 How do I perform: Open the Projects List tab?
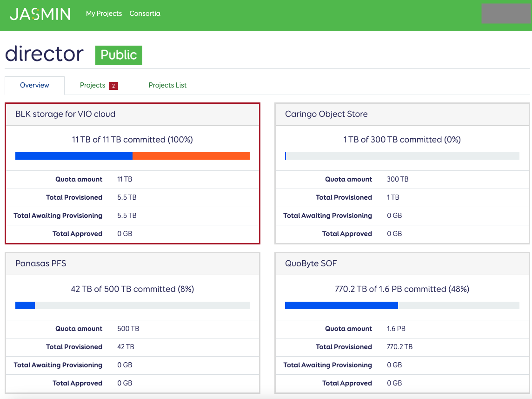(x=167, y=85)
